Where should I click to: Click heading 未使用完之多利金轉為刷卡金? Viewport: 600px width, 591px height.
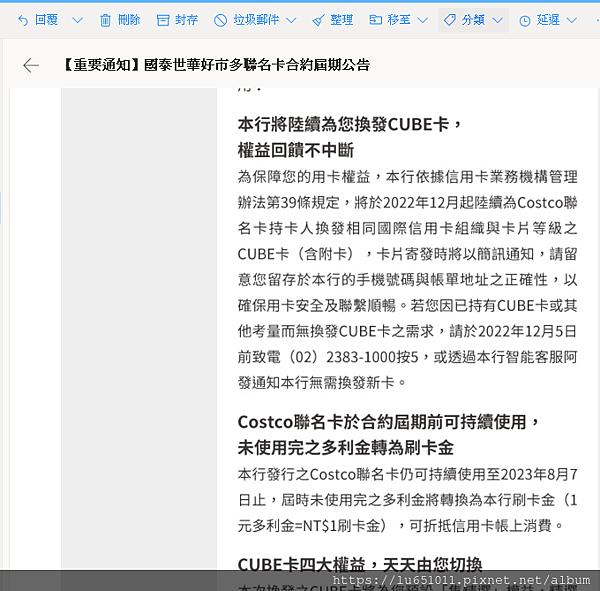click(x=346, y=447)
